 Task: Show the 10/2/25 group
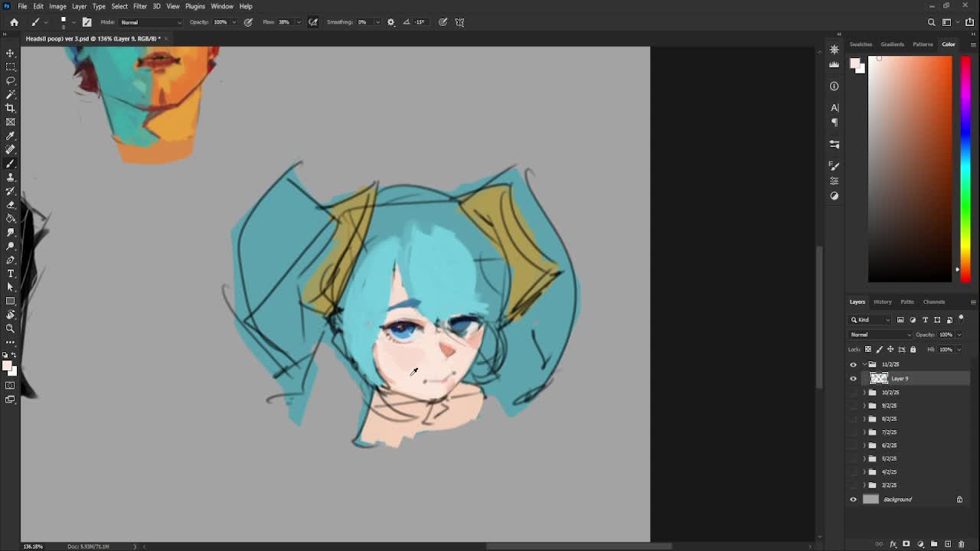tap(853, 392)
